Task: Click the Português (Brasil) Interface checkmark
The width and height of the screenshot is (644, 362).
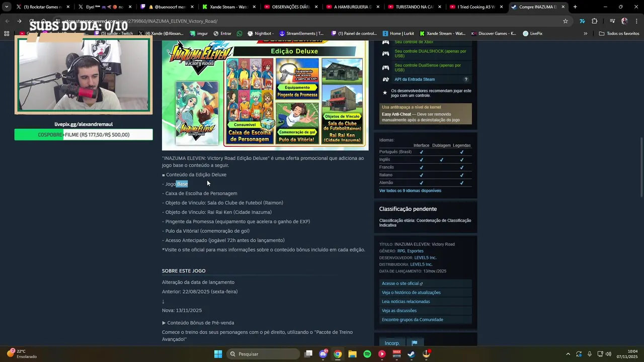Action: pyautogui.click(x=421, y=152)
